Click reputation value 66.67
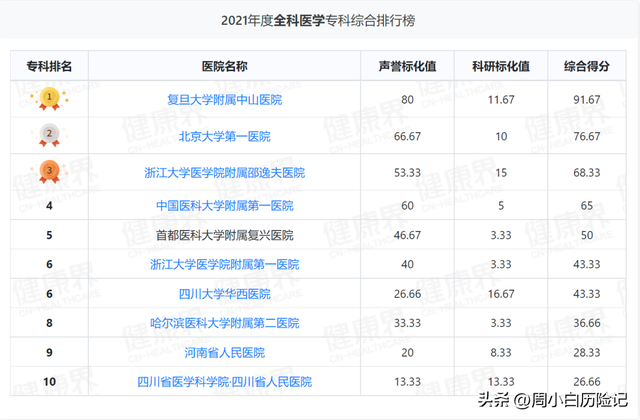This screenshot has width=640, height=420. point(407,136)
